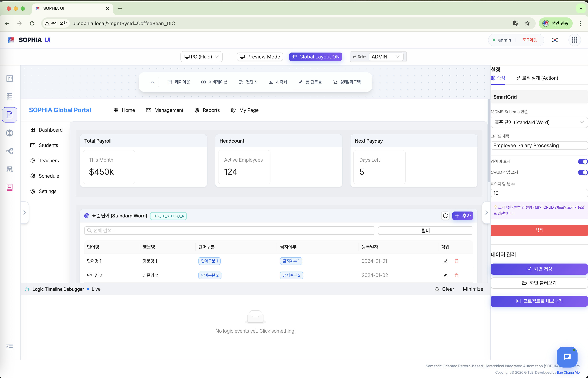Click the browser translate icon
Screen dimensions: 588x378
point(516,23)
